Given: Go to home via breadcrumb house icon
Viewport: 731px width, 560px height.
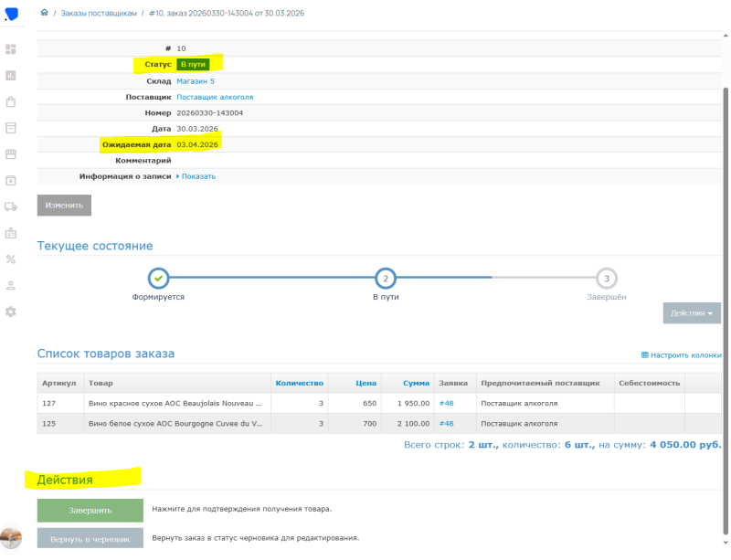Looking at the screenshot, I should coord(44,13).
